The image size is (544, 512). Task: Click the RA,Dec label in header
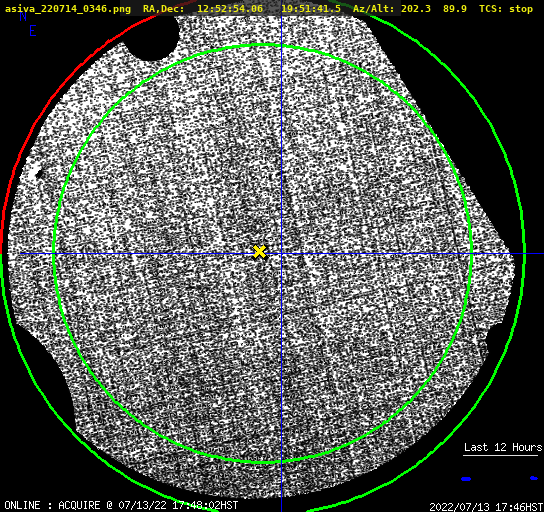164,9
